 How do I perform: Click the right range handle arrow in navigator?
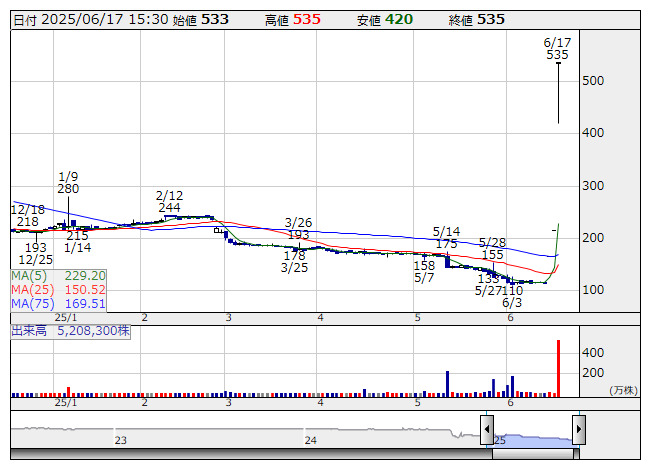(x=578, y=430)
